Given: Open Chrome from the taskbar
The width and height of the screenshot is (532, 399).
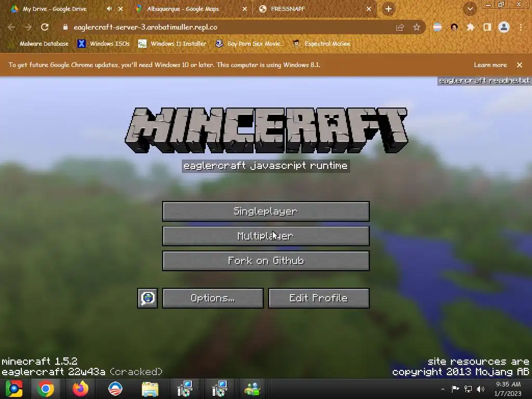Looking at the screenshot, I should click(45, 389).
